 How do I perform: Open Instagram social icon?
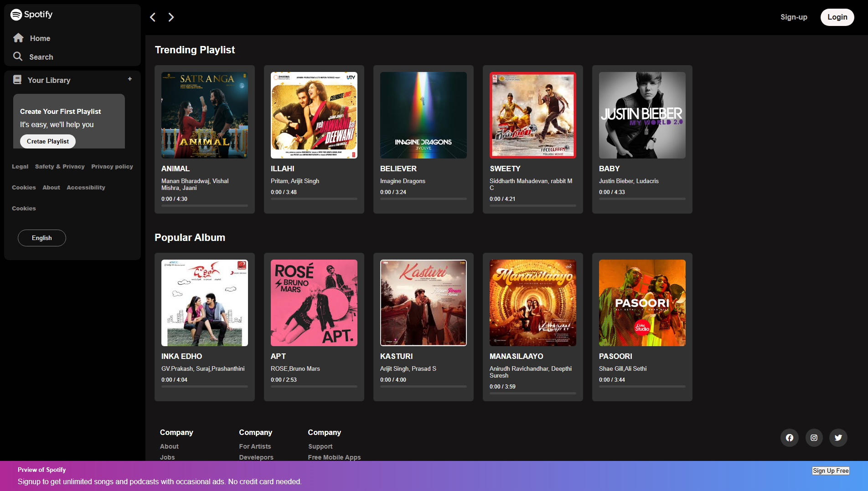click(814, 438)
